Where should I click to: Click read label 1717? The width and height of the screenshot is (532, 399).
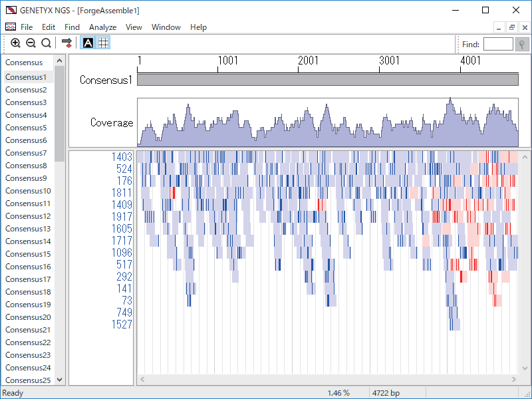(122, 241)
